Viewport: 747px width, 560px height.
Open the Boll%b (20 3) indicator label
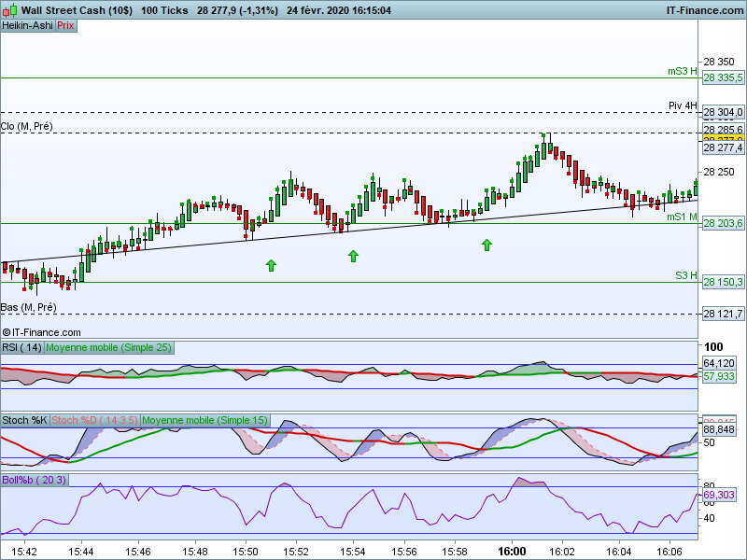tap(35, 480)
